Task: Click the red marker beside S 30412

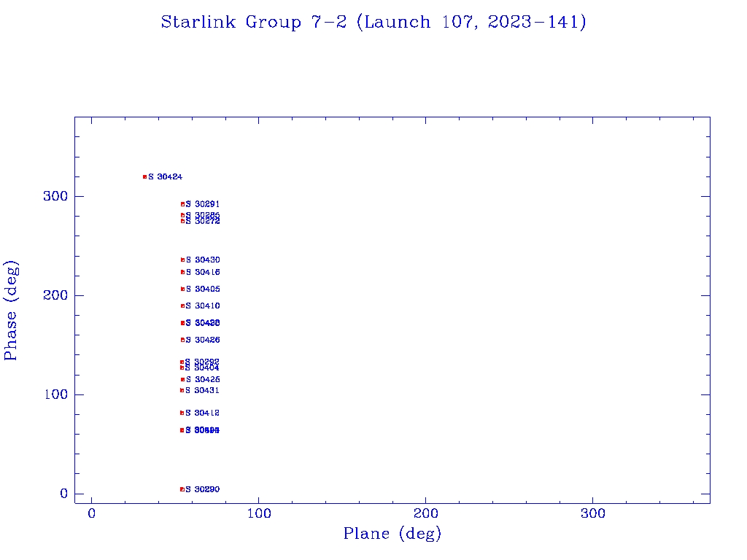Action: (x=182, y=413)
